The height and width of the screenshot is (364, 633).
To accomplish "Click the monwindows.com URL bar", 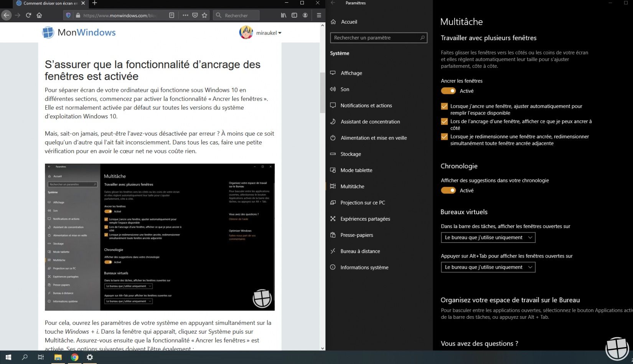I will pyautogui.click(x=119, y=15).
